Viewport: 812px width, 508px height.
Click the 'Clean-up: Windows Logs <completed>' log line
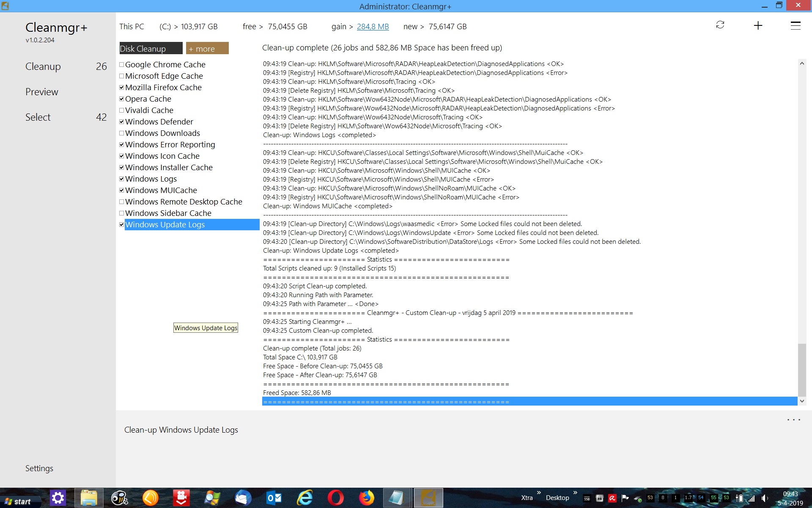(319, 135)
